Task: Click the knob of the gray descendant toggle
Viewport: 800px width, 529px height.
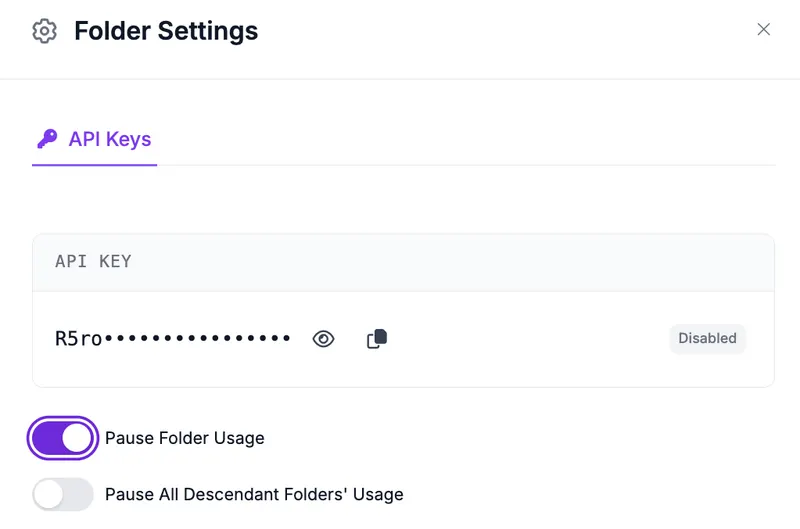Action: pyautogui.click(x=48, y=494)
